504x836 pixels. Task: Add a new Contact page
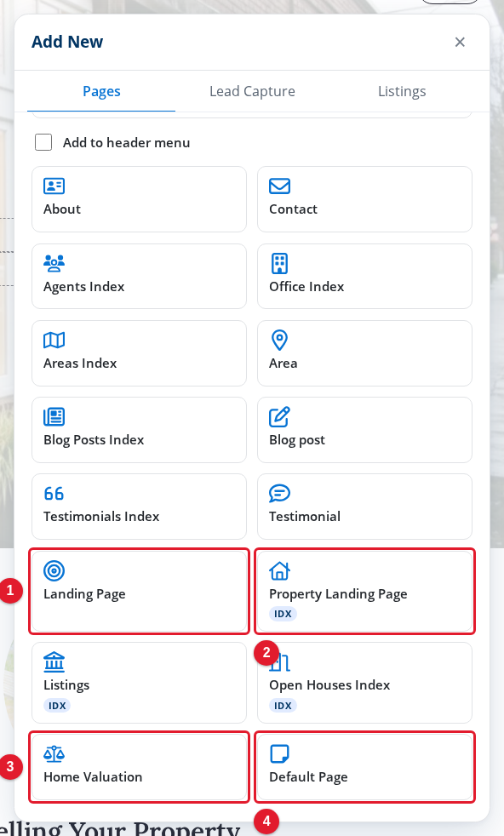click(364, 199)
